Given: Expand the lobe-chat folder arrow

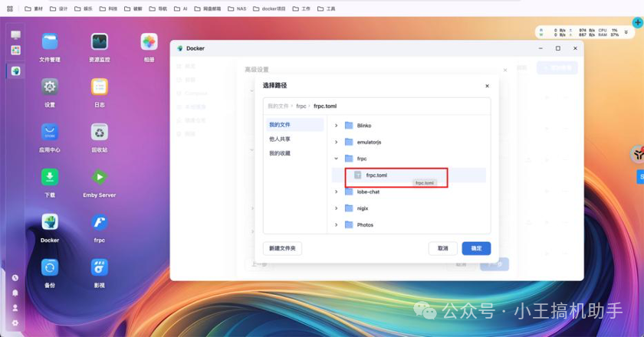Looking at the screenshot, I should (336, 191).
